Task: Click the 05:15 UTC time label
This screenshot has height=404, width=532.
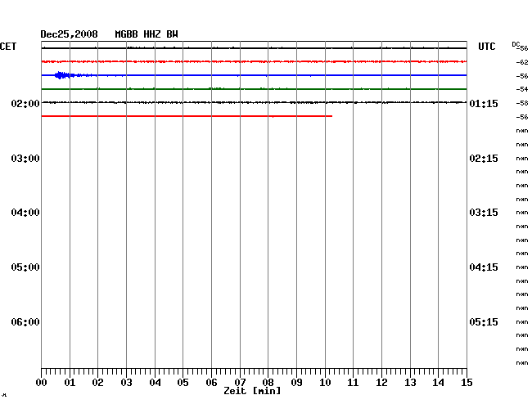Action: (484, 321)
